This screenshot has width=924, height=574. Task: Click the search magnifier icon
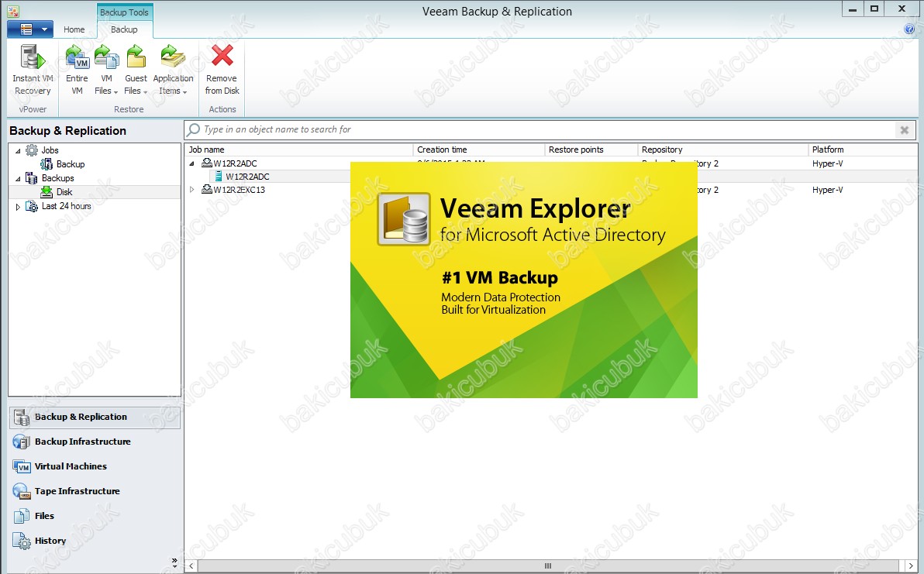(193, 129)
